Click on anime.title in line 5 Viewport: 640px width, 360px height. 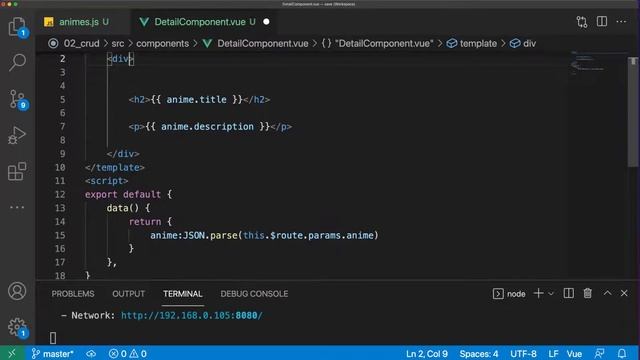196,100
